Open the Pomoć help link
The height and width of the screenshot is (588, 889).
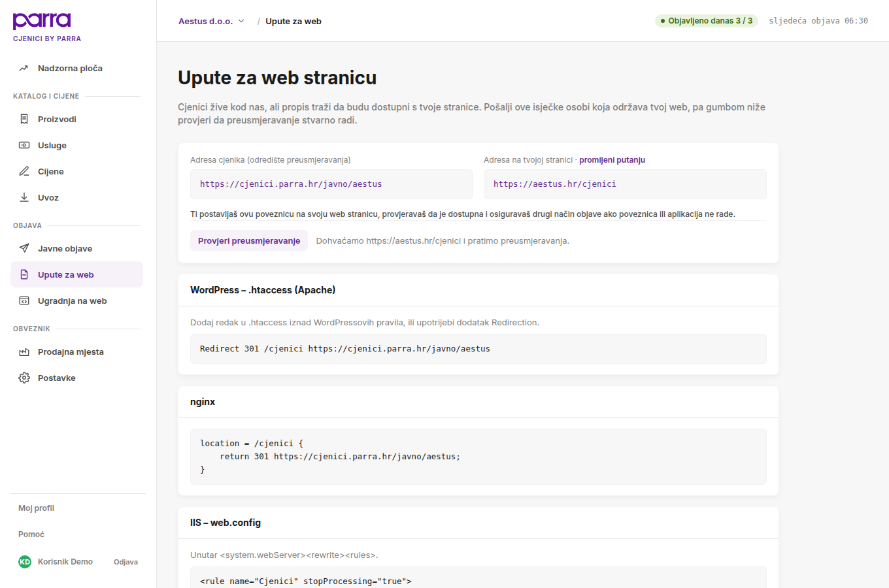[x=31, y=534]
